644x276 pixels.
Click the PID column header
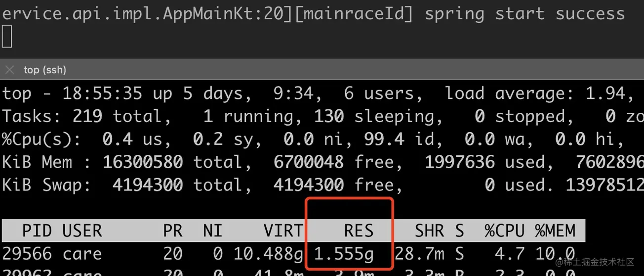point(37,230)
